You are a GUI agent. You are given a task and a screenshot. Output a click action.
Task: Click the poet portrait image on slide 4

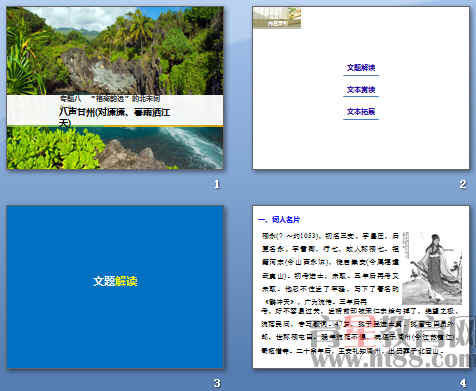432,268
